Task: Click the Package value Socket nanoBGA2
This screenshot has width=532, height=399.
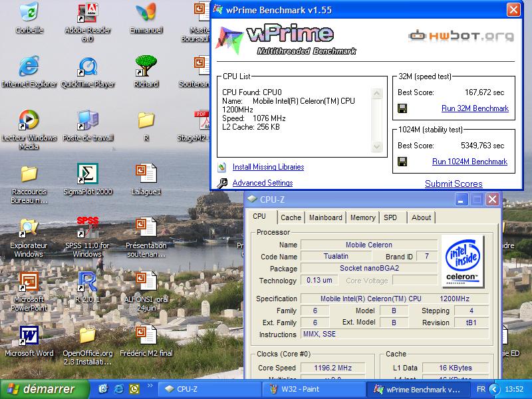Action: [369, 268]
